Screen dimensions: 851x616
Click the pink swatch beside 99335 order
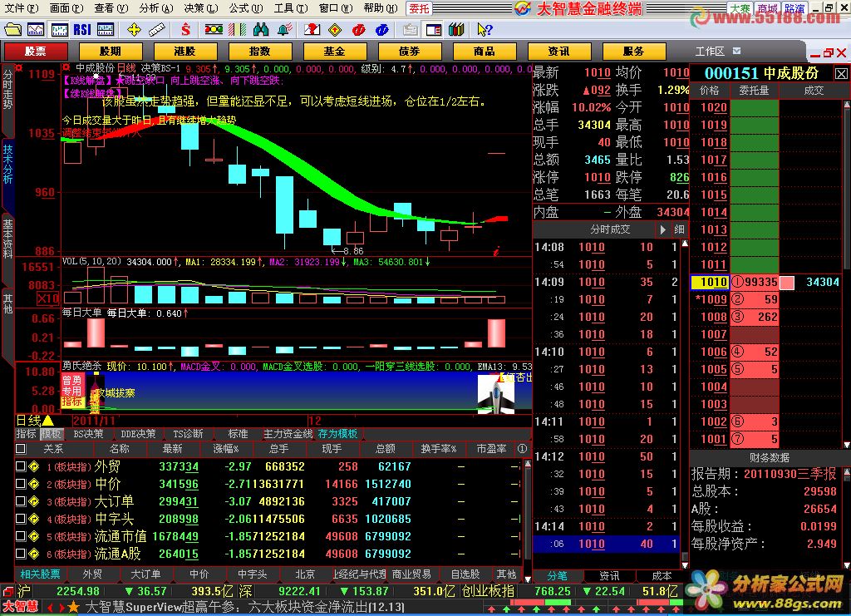point(787,282)
